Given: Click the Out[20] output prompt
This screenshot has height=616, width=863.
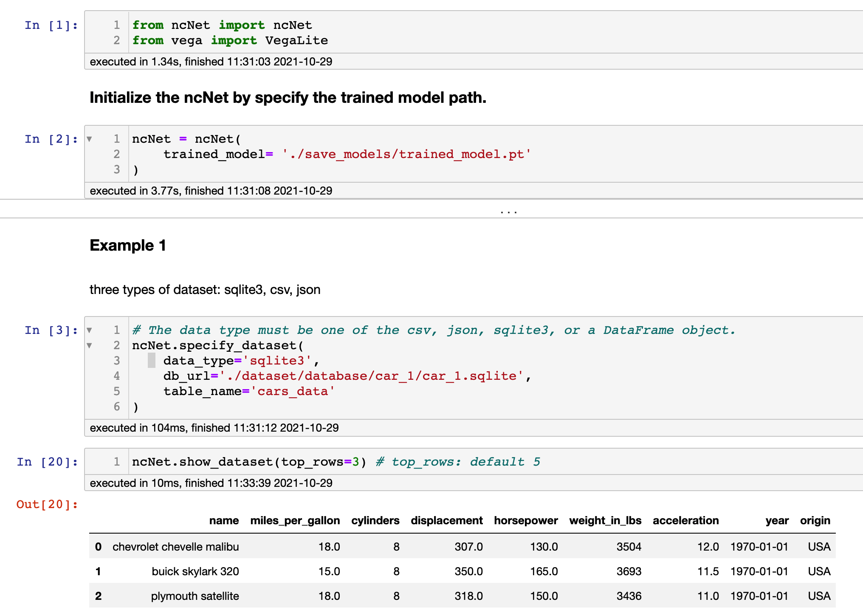Looking at the screenshot, I should tap(47, 505).
